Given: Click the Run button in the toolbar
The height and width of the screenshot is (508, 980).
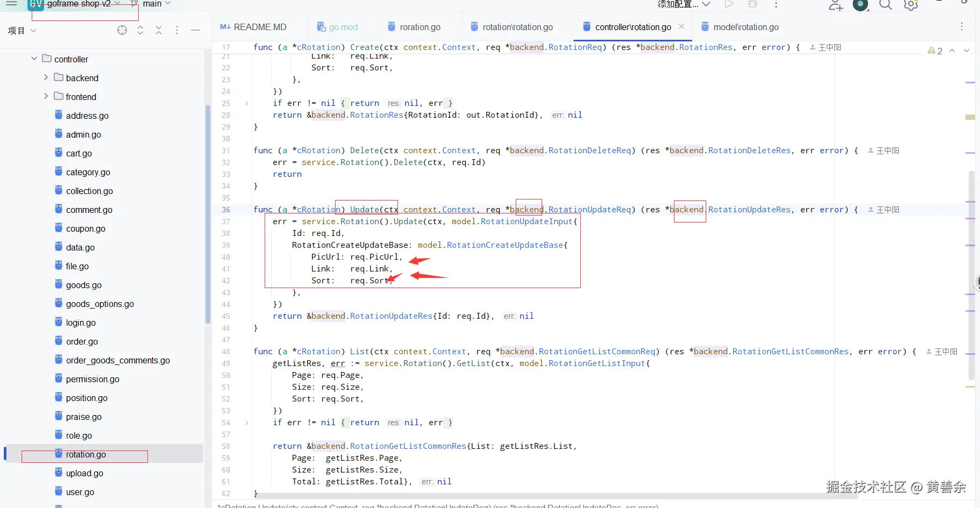Looking at the screenshot, I should click(729, 4).
